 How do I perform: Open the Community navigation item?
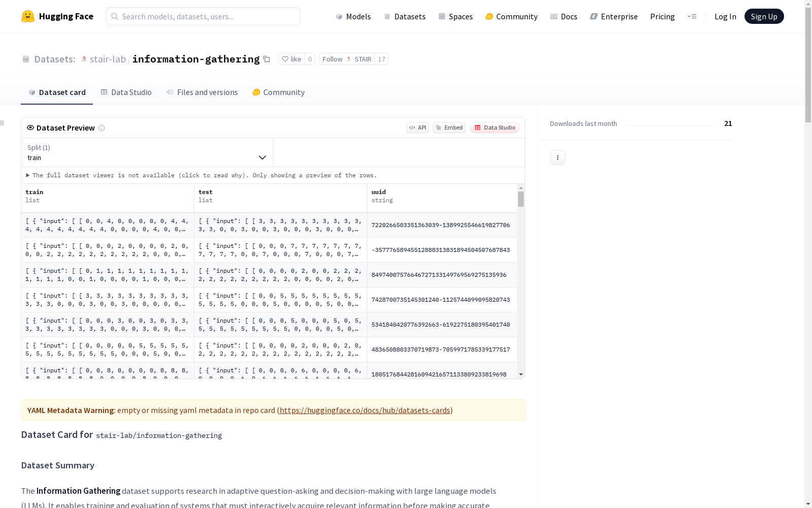511,16
